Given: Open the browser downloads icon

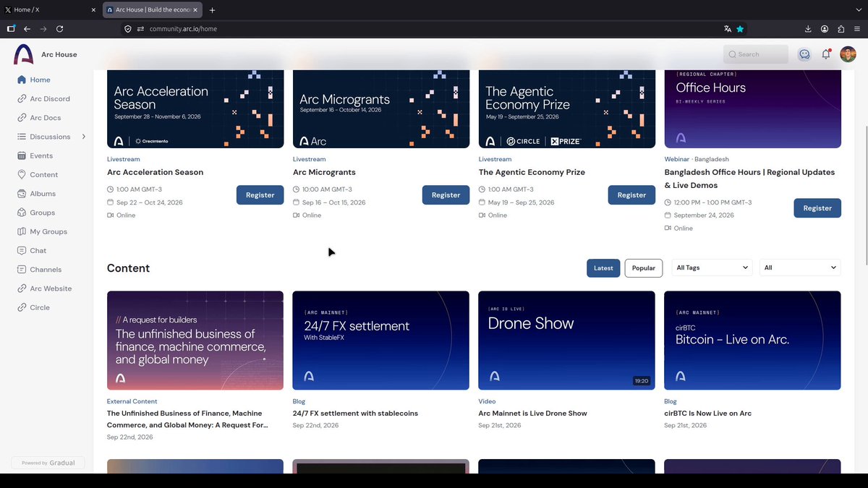Looking at the screenshot, I should point(808,29).
